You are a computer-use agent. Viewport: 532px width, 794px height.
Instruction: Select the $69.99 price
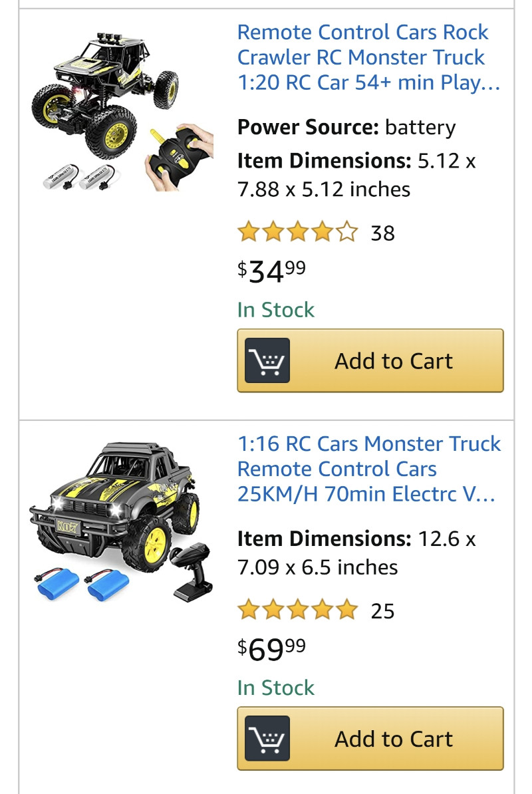(x=272, y=648)
